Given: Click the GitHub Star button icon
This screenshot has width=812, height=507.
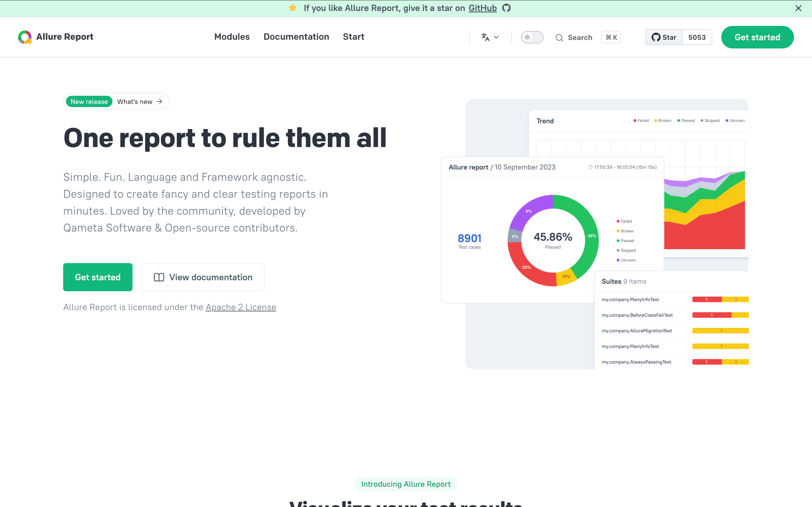Looking at the screenshot, I should click(656, 37).
